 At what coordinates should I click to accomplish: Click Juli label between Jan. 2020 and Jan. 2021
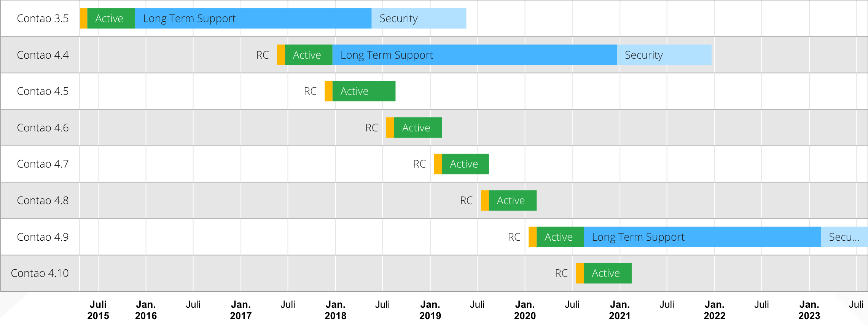tap(572, 304)
